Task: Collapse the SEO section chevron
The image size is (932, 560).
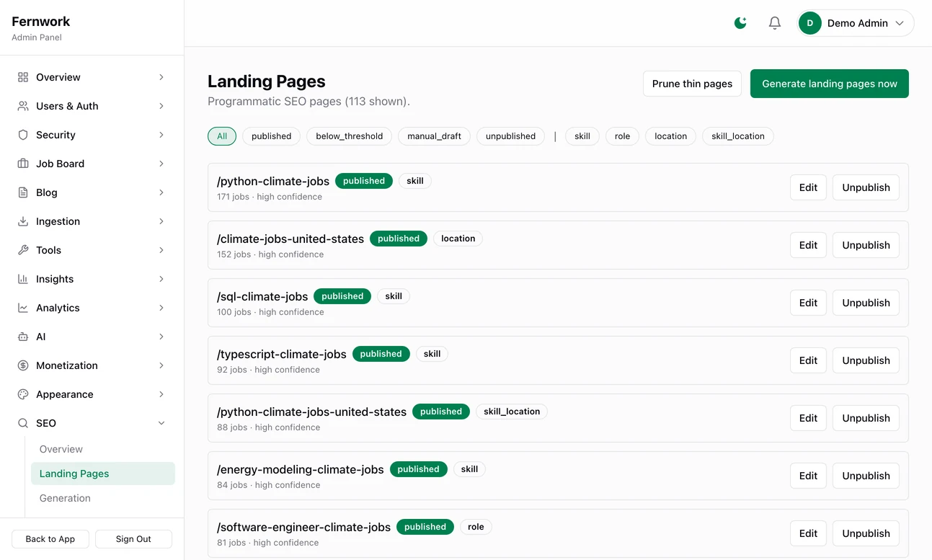Action: pos(161,423)
